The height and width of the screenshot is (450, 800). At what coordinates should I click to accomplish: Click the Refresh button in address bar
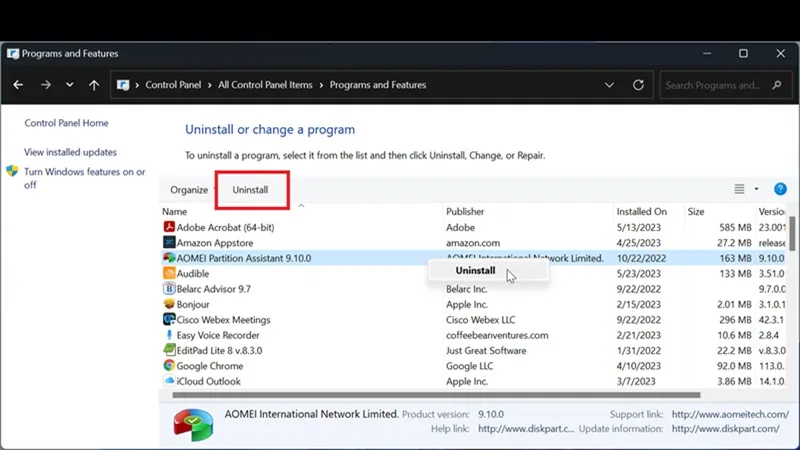(638, 86)
